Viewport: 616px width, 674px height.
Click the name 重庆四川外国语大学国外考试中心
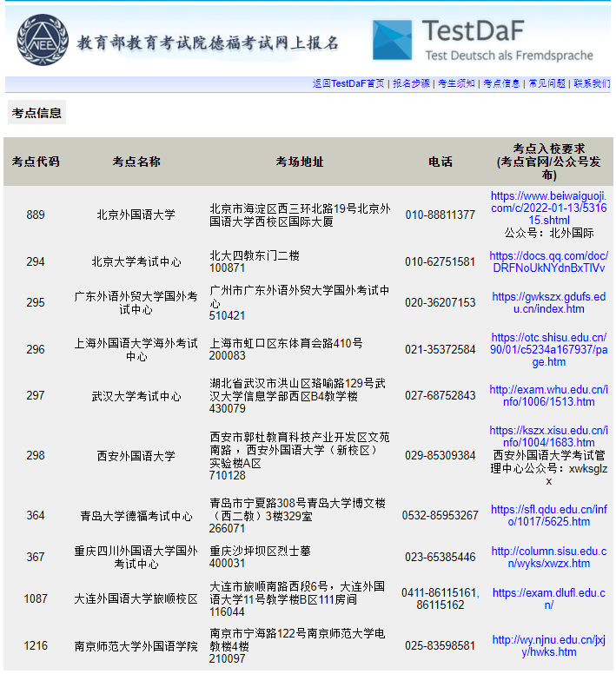tap(136, 557)
